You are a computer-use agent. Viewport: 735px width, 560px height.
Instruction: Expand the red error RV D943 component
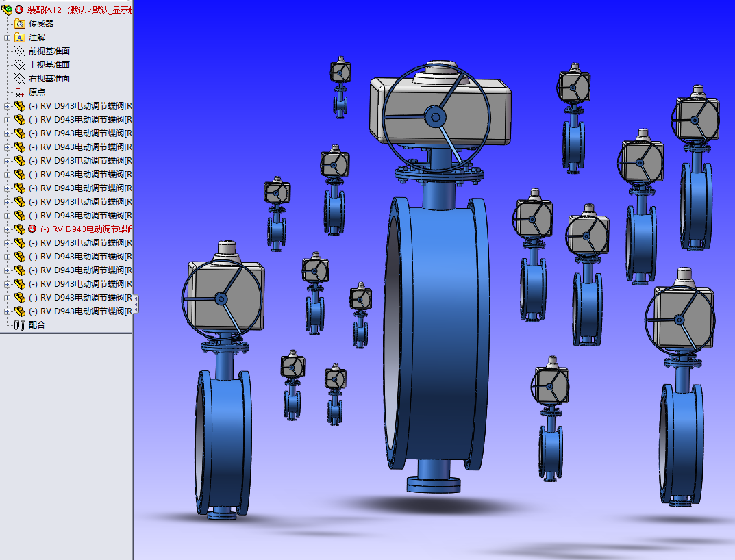click(x=7, y=229)
